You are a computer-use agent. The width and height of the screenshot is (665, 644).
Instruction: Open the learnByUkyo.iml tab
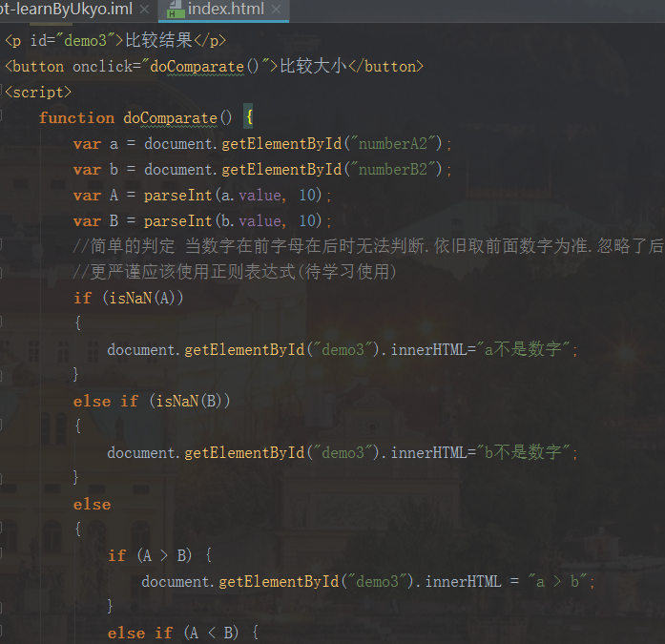[x=66, y=9]
